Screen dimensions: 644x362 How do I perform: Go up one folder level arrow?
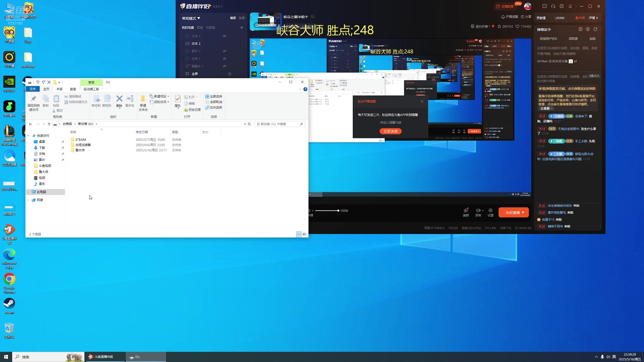(x=49, y=124)
